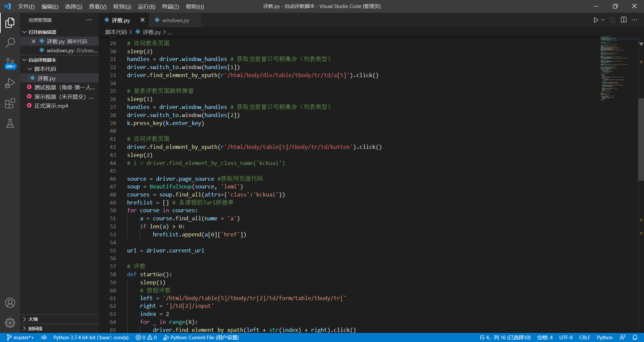
Task: Open the 查看(V) menu
Action: click(98, 6)
